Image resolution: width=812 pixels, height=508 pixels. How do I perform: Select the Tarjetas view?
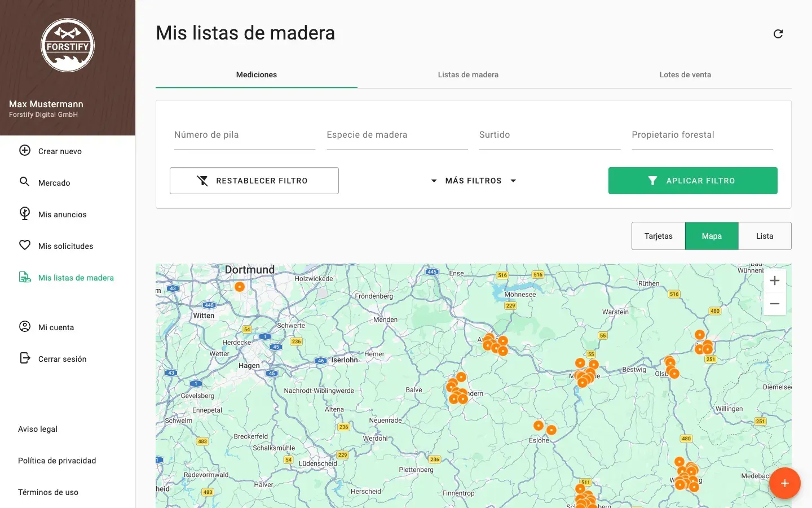pos(659,236)
